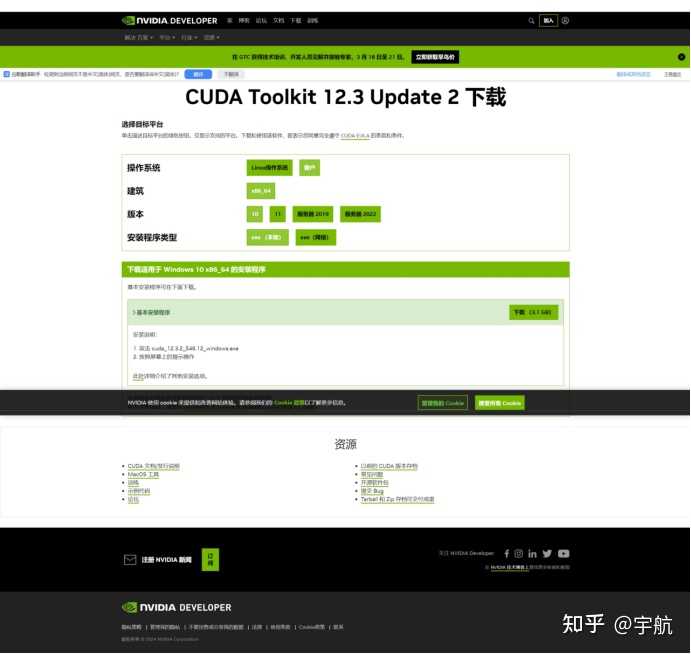Click 'CUDA Toolkit 12.3 Update 2 下载' heading
Image resolution: width=691 pixels, height=654 pixels.
[346, 97]
